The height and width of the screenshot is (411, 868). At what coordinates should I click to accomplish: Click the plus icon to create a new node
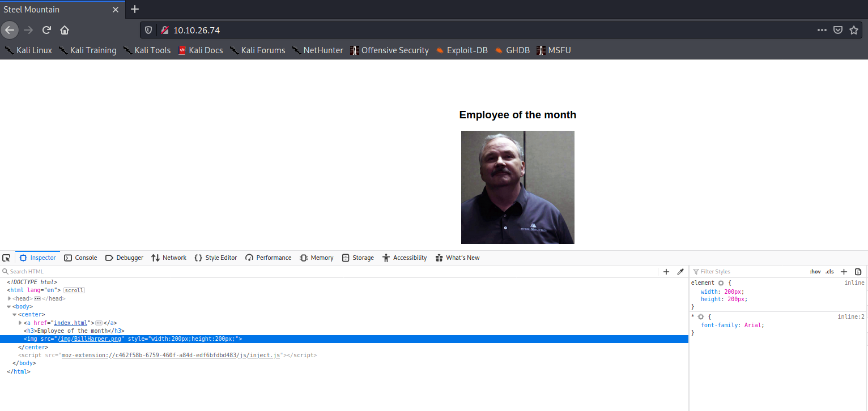click(666, 272)
